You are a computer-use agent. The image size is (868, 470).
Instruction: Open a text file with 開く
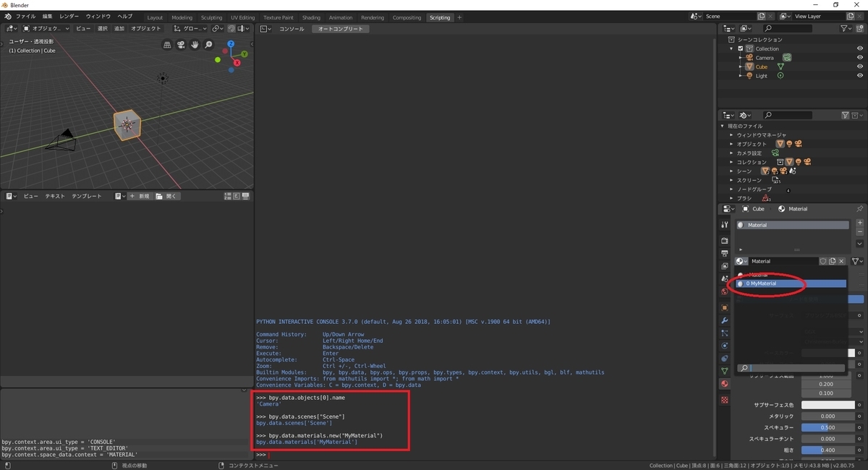click(x=166, y=196)
